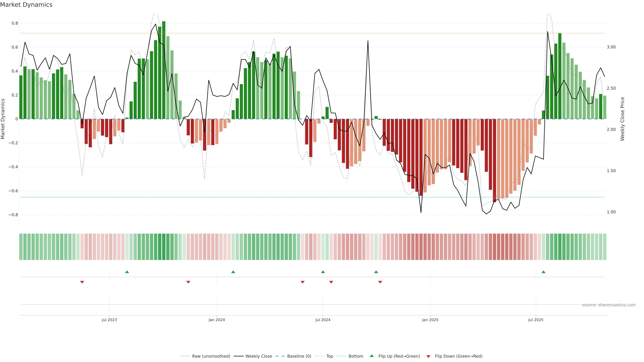This screenshot has width=644, height=362.
Task: Toggle the Weekly Close legend entry
Action: 258,356
